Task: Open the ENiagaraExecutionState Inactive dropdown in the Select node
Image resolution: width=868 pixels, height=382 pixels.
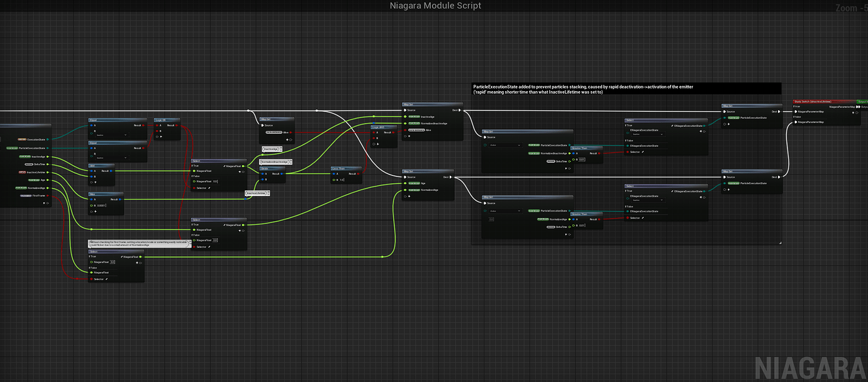Action: pyautogui.click(x=647, y=134)
